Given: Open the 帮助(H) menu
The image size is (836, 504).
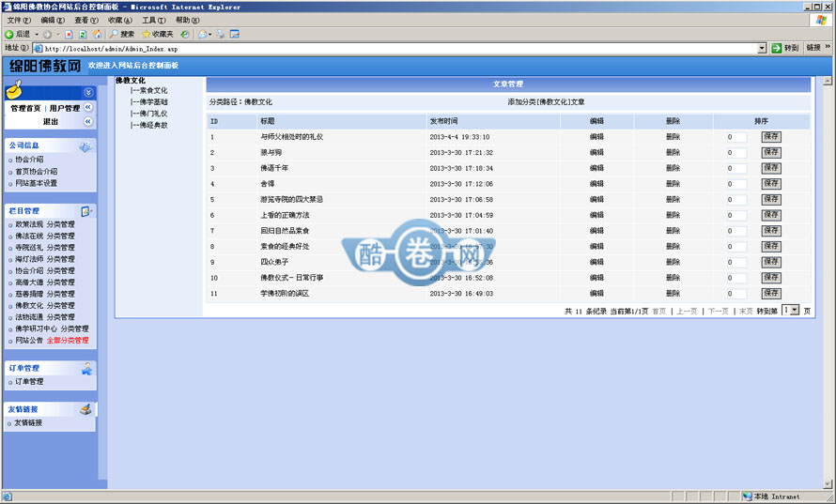Looking at the screenshot, I should click(187, 21).
